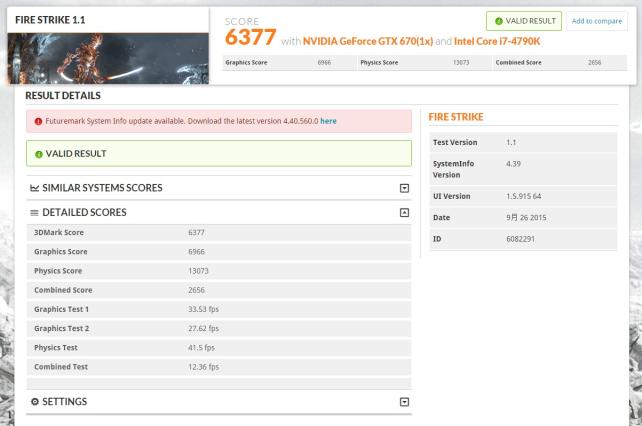Click the UI Version 1.5.915 64 value
642x426 pixels.
click(x=524, y=196)
